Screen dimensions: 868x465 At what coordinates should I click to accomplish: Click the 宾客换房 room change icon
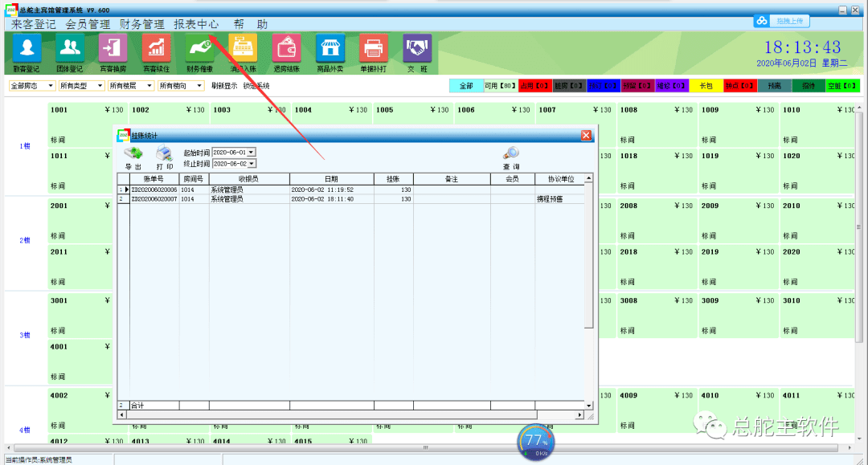point(113,53)
